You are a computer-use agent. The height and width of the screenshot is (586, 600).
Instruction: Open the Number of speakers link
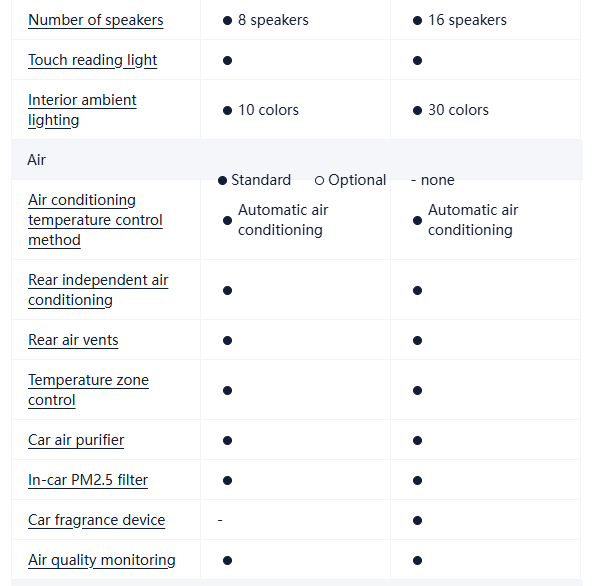tap(95, 20)
